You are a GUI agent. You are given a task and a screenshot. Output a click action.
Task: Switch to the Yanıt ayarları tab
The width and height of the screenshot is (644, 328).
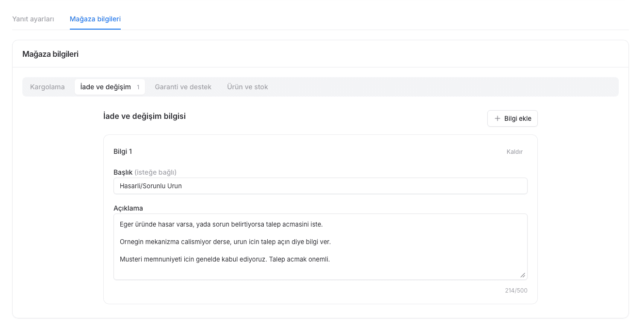[33, 19]
